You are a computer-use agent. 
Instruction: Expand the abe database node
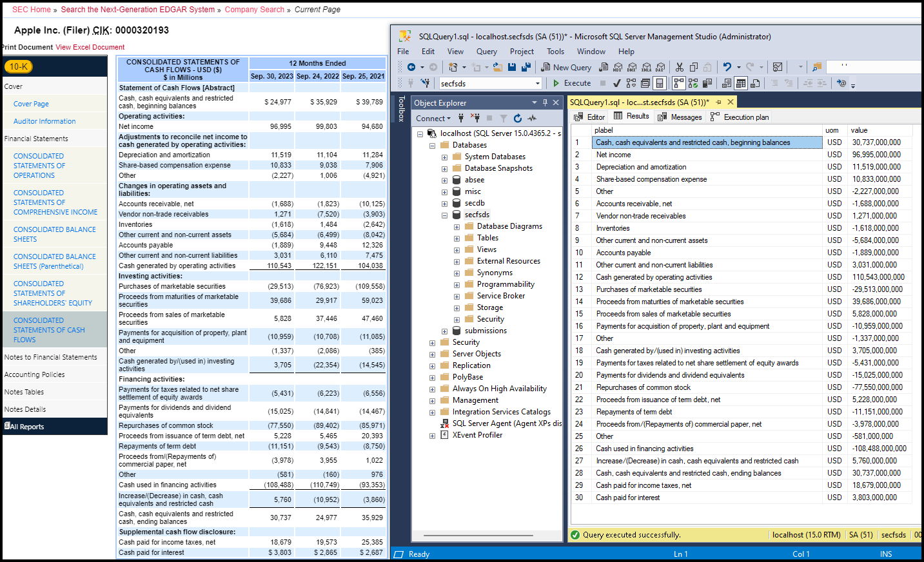pos(444,180)
